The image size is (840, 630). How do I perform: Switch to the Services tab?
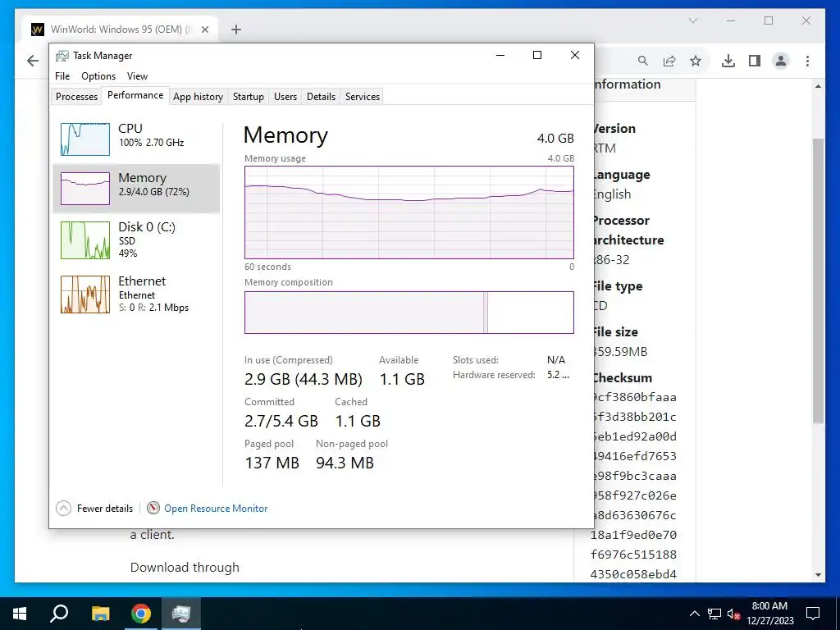point(362,97)
